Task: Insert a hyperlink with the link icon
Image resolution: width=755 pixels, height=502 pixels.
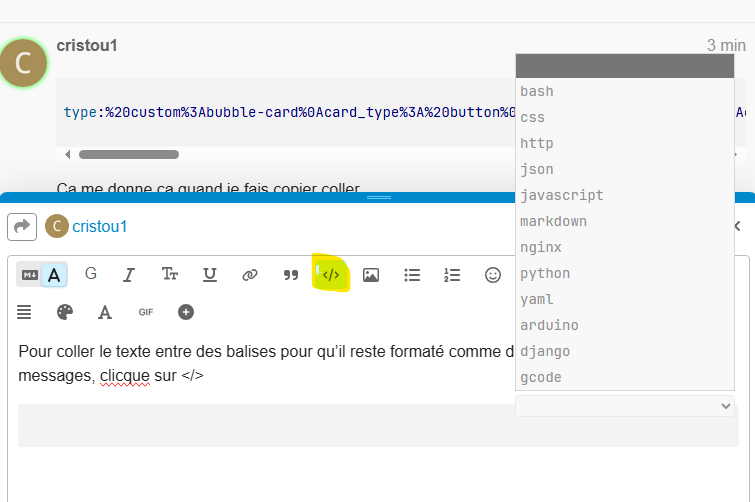Action: (x=250, y=274)
